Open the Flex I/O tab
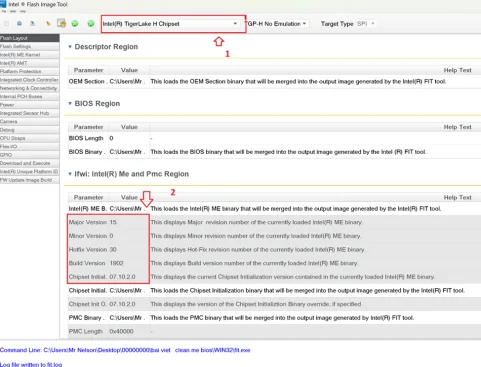 [30, 146]
